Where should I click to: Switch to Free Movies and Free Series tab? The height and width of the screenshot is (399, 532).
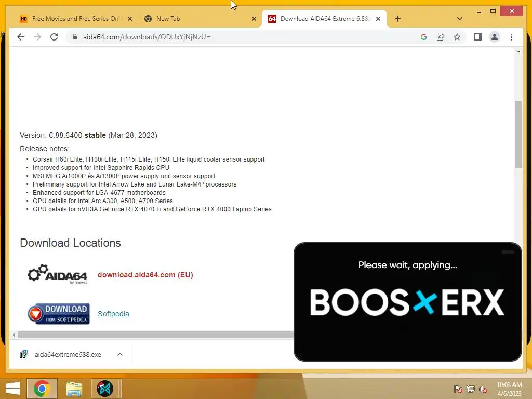(76, 19)
